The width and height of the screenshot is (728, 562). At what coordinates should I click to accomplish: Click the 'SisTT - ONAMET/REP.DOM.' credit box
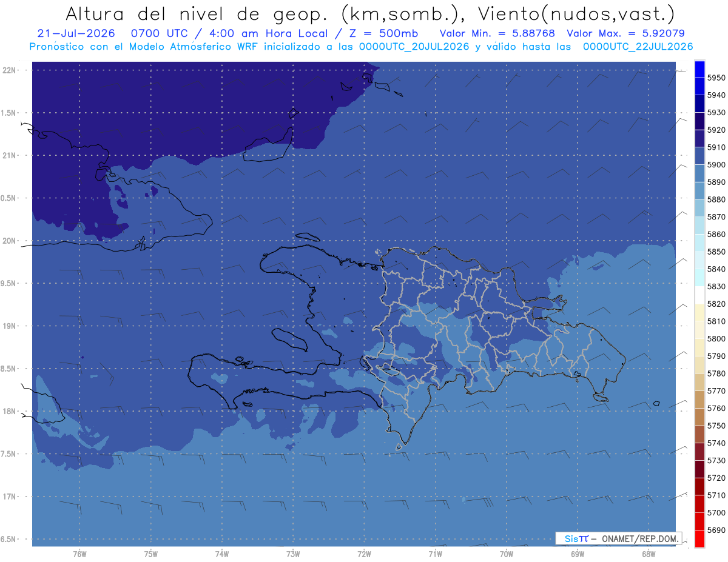click(618, 538)
